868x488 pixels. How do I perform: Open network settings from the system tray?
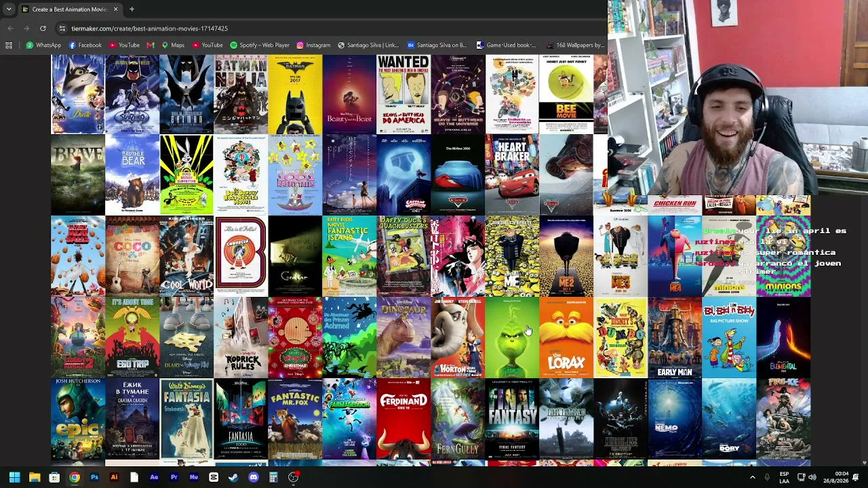point(801,477)
